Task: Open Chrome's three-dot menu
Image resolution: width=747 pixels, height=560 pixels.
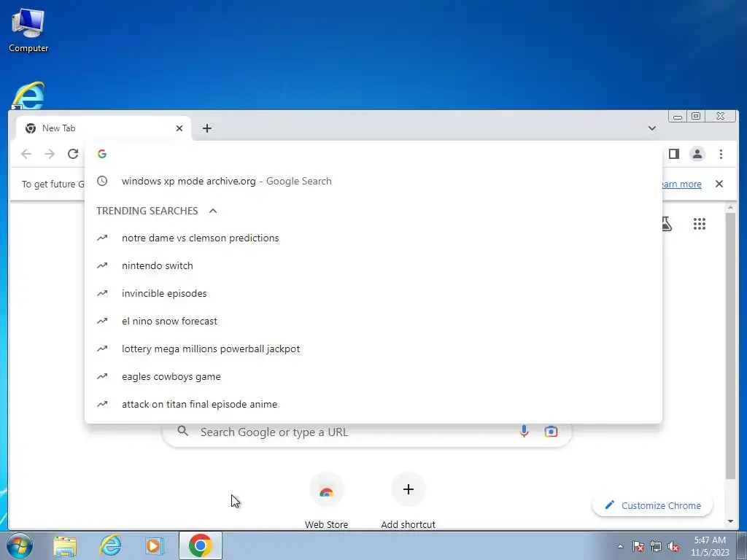Action: click(721, 154)
